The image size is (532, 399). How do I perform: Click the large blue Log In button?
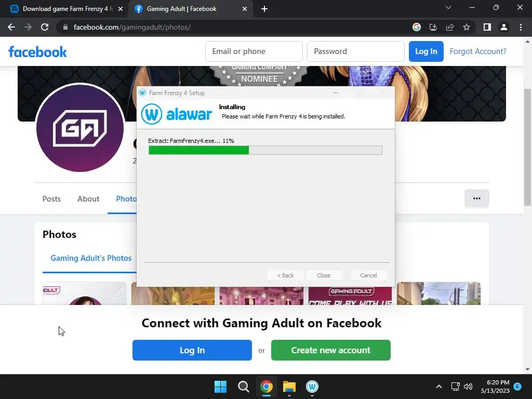192,350
